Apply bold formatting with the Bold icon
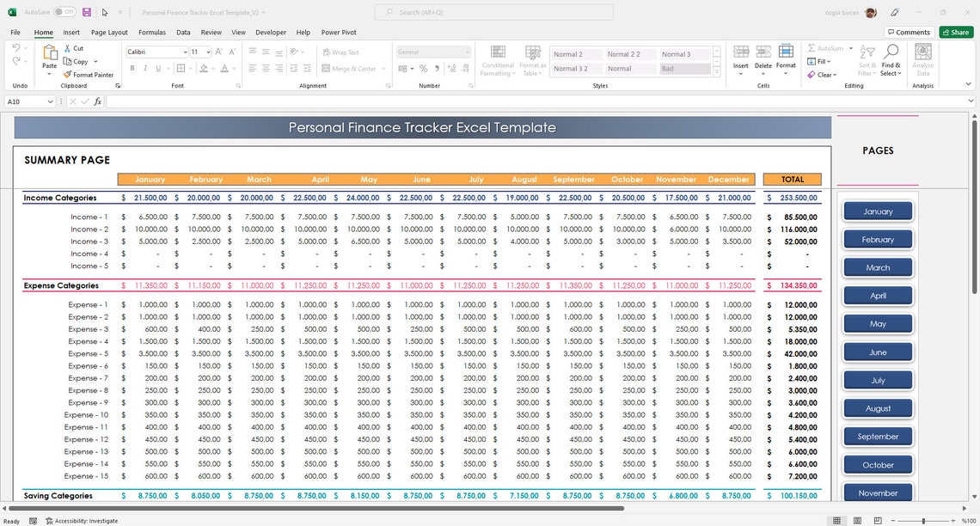This screenshot has width=980, height=526. 132,68
